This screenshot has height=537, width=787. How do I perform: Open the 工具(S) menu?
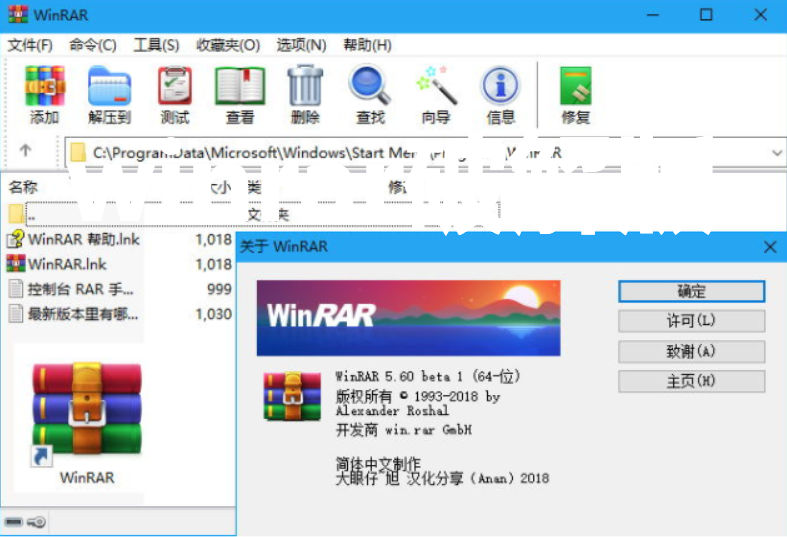(156, 45)
